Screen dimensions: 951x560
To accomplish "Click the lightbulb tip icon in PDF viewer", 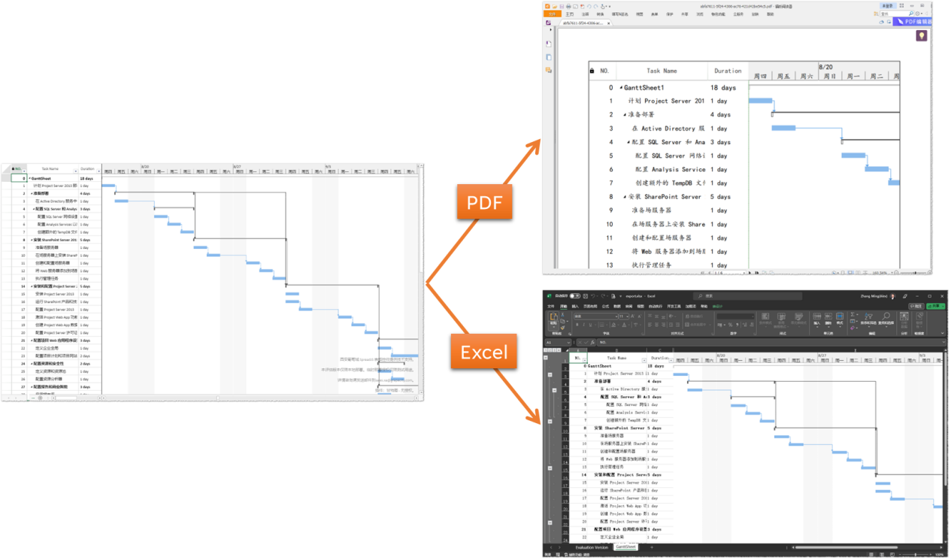I will pos(921,35).
